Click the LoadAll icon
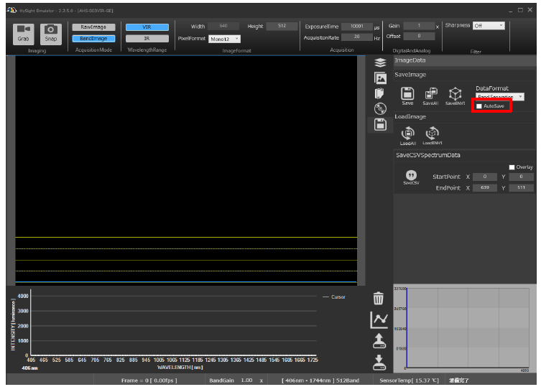The image size is (541, 392). (x=408, y=136)
